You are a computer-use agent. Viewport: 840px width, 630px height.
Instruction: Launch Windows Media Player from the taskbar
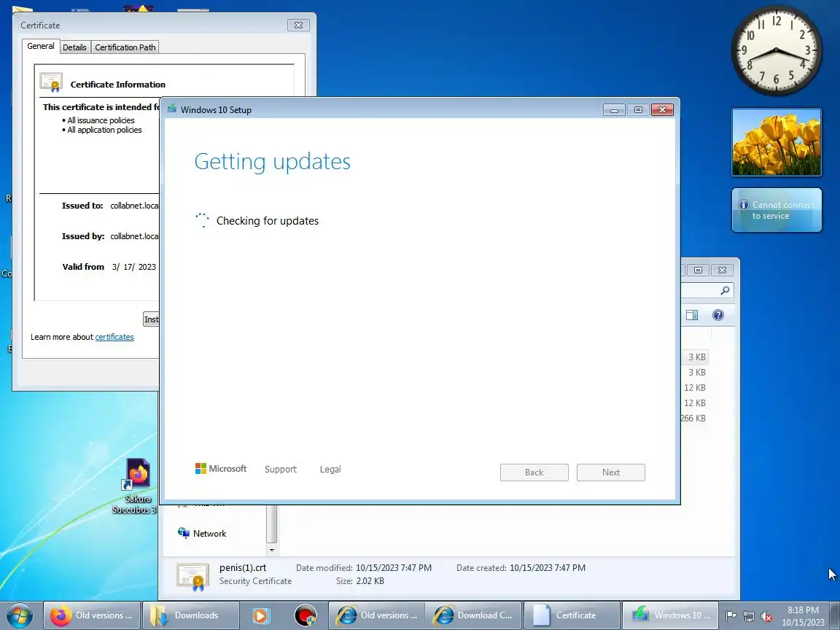click(261, 615)
